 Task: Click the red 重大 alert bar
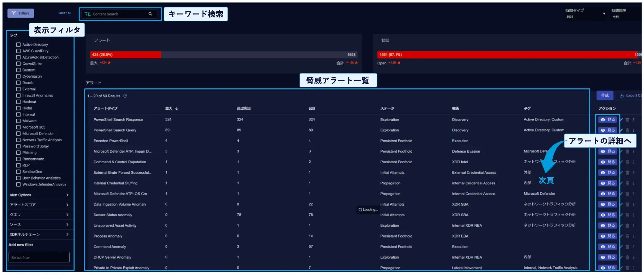click(126, 55)
